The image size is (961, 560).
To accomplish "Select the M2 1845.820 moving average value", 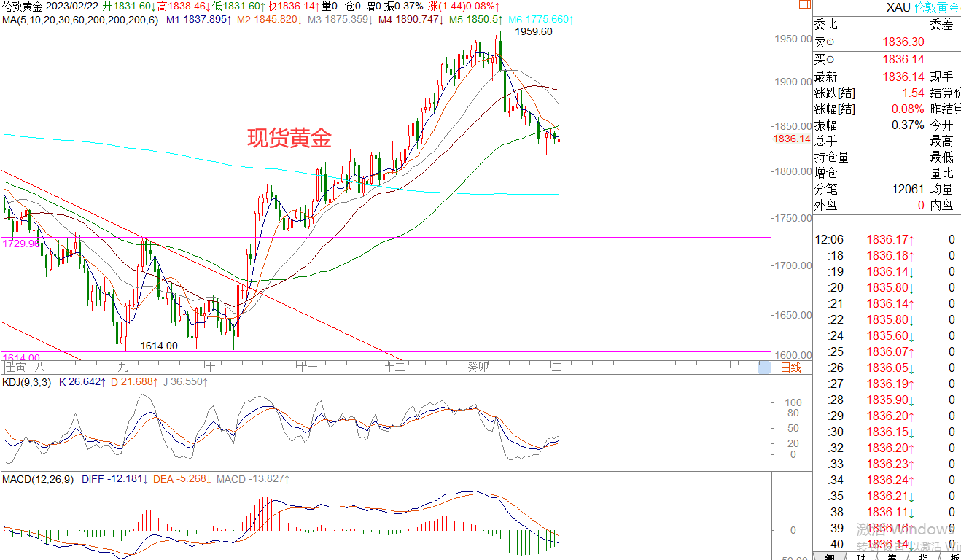I will tap(271, 20).
